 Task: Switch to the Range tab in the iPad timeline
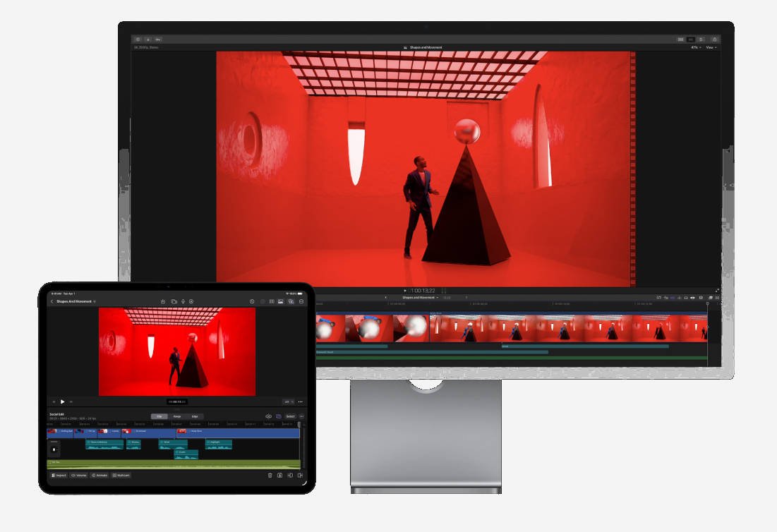coord(177,416)
